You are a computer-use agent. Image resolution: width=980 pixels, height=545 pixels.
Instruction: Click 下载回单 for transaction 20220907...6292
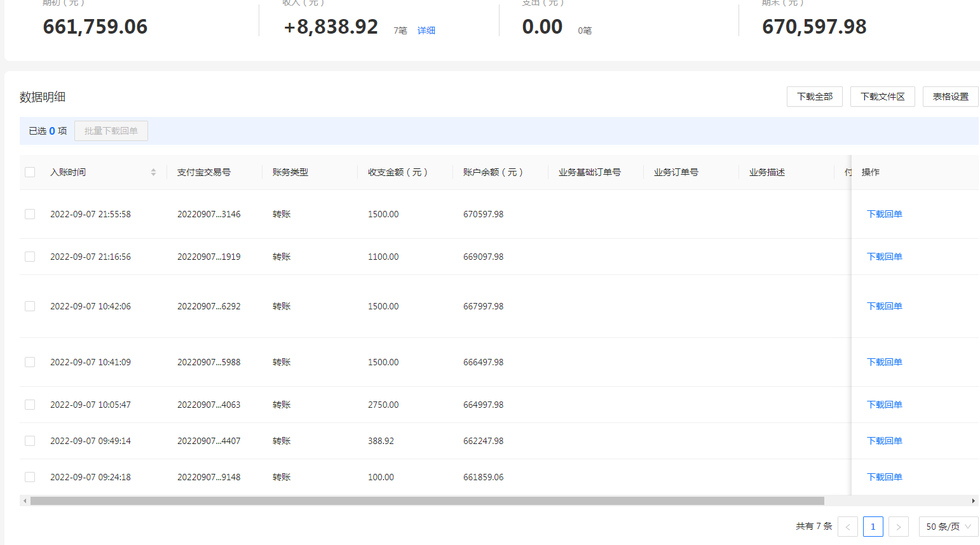point(884,306)
